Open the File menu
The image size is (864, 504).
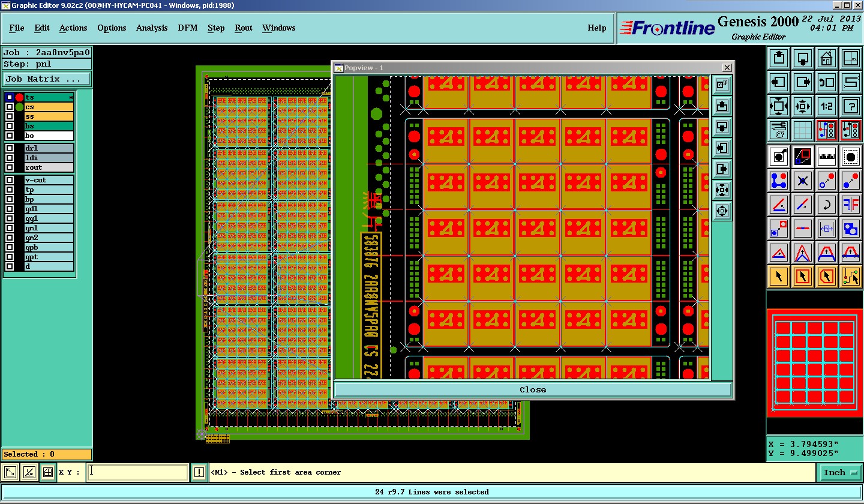(x=17, y=28)
